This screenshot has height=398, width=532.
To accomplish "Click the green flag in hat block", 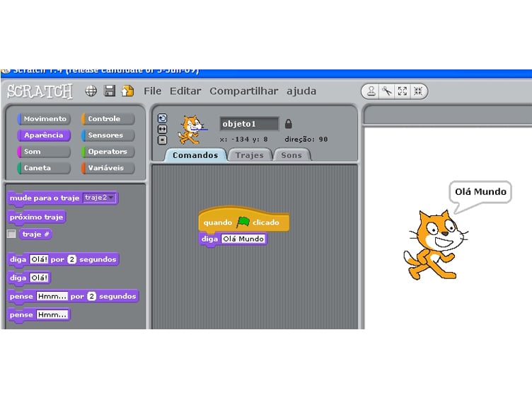I will (x=243, y=222).
